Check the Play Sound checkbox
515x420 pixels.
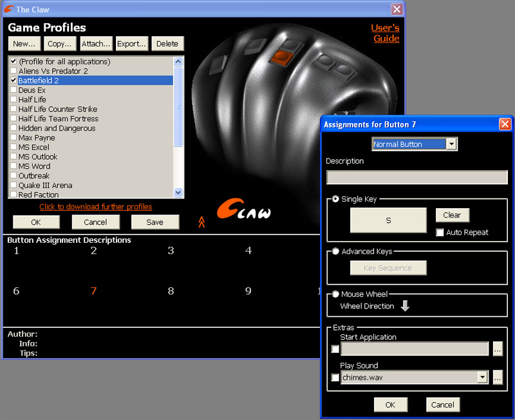tap(335, 377)
